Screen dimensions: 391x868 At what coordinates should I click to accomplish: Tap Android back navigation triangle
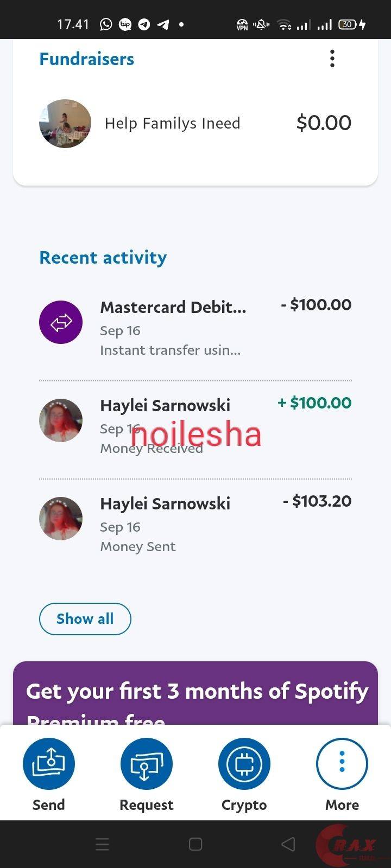pos(288,844)
